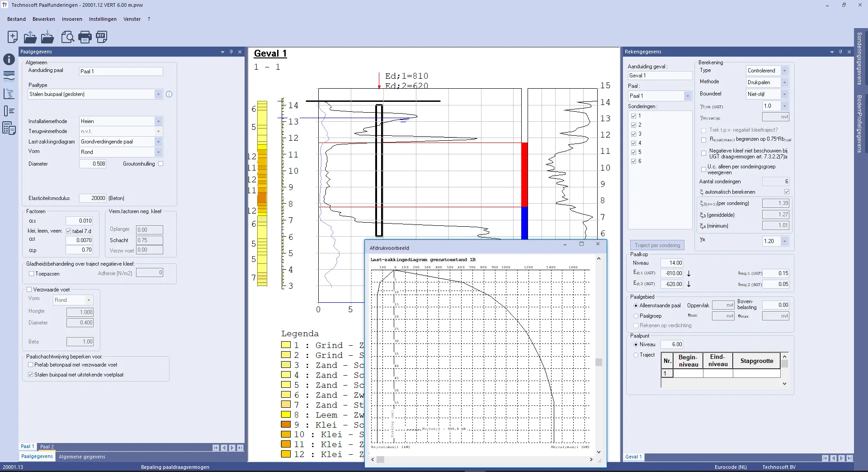Open file with upload-folder icon
The width and height of the screenshot is (868, 472).
click(x=30, y=37)
